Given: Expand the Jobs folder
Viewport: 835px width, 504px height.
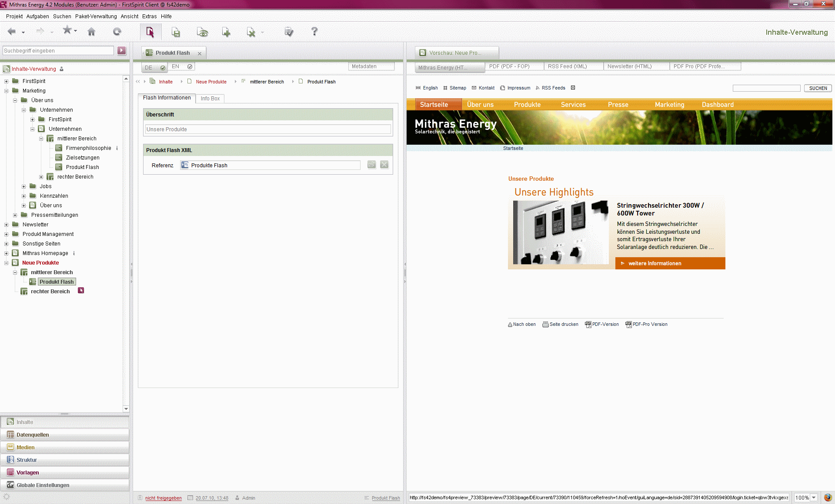Looking at the screenshot, I should pos(24,186).
